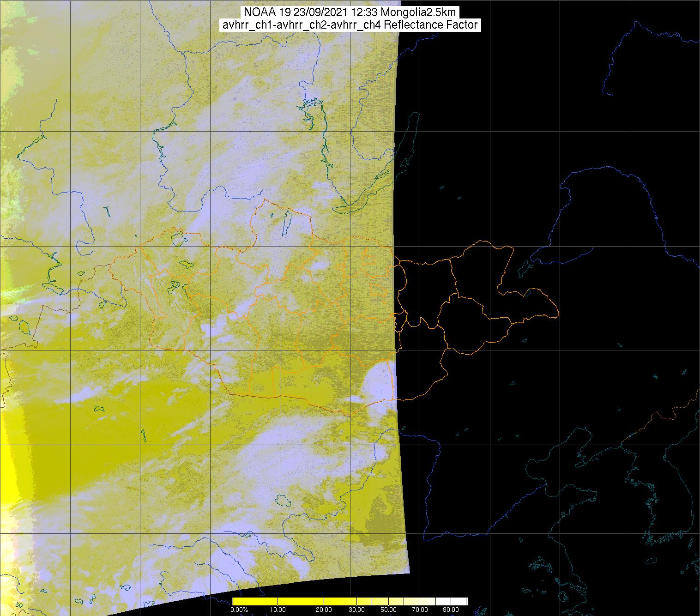
Task: Click the "0.00%" label under the color bar
Action: pyautogui.click(x=239, y=610)
